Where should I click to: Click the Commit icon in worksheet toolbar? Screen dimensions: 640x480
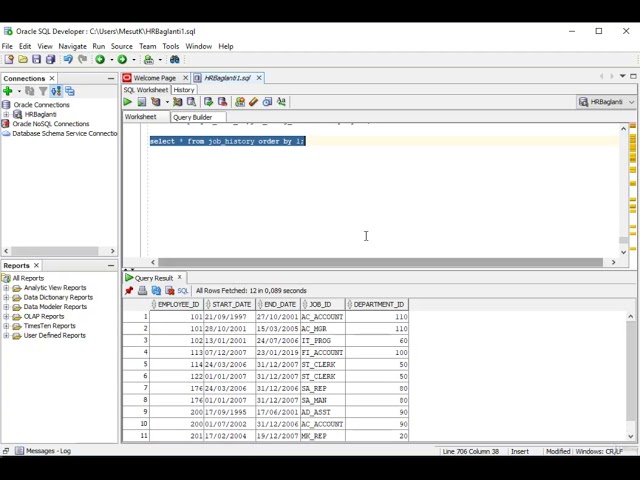[x=208, y=102]
